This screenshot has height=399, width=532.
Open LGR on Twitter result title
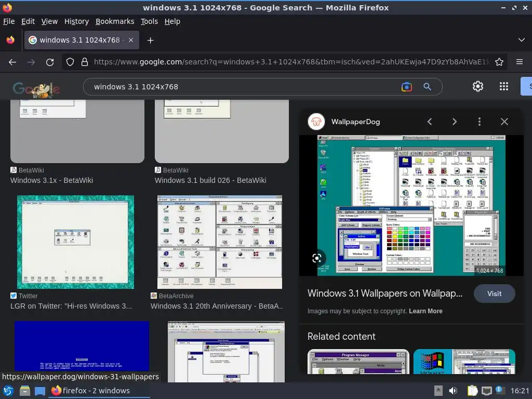pyautogui.click(x=71, y=306)
